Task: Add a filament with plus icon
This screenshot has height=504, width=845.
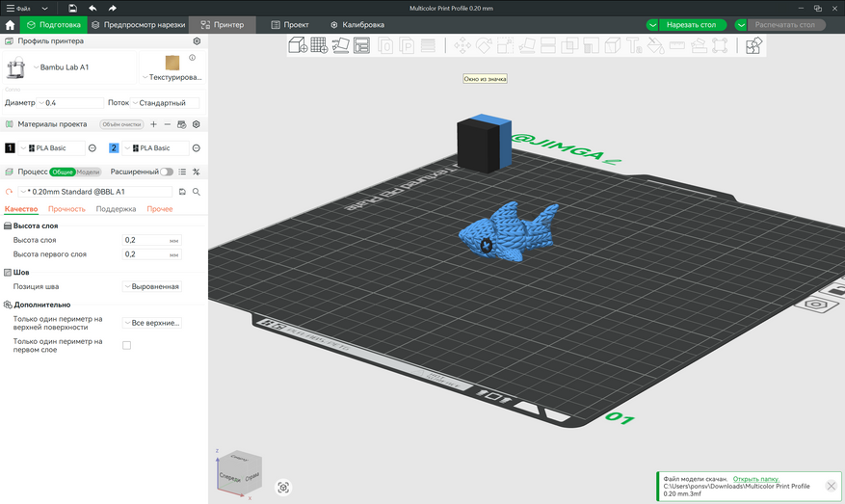Action: [153, 124]
